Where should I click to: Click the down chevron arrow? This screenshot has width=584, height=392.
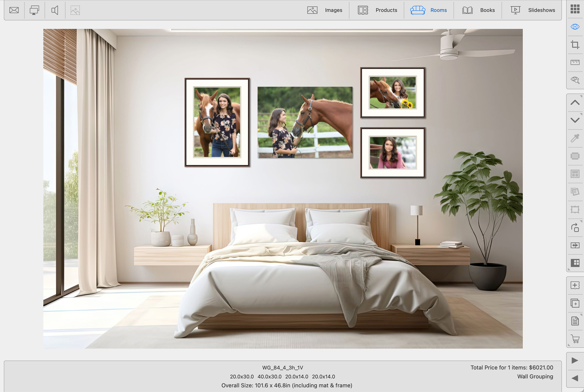click(x=575, y=120)
